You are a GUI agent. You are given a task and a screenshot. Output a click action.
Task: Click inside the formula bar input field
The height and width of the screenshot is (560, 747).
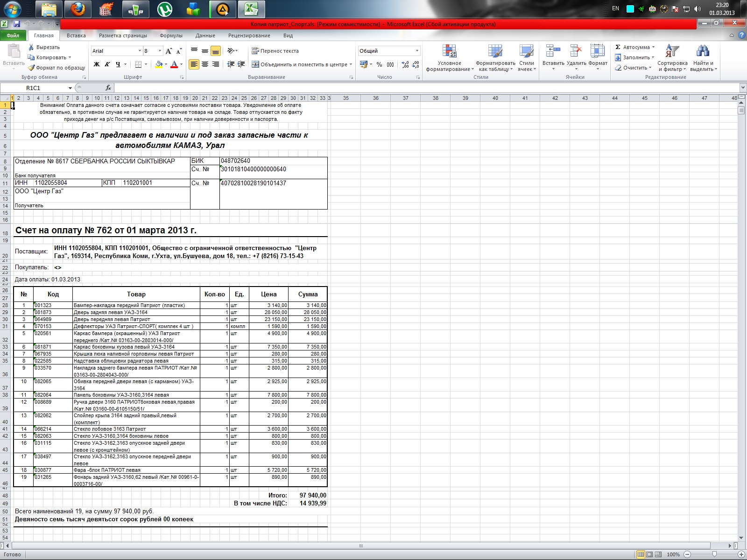click(420, 88)
